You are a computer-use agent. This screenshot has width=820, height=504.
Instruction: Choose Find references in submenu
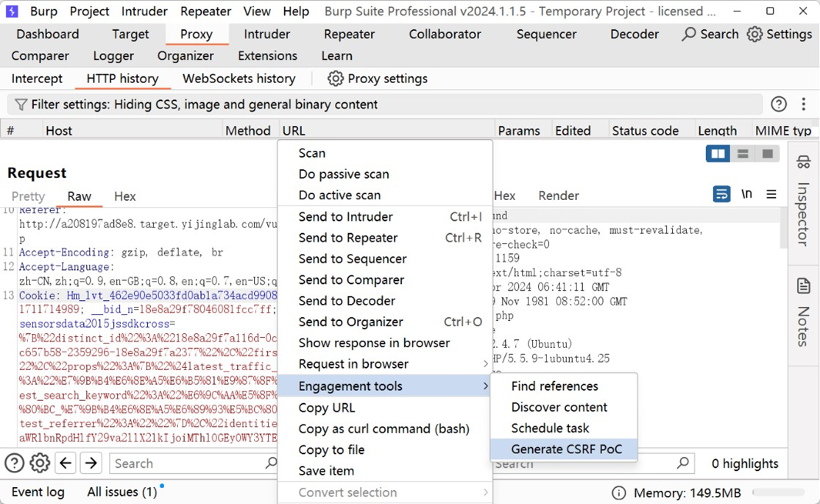tap(564, 386)
